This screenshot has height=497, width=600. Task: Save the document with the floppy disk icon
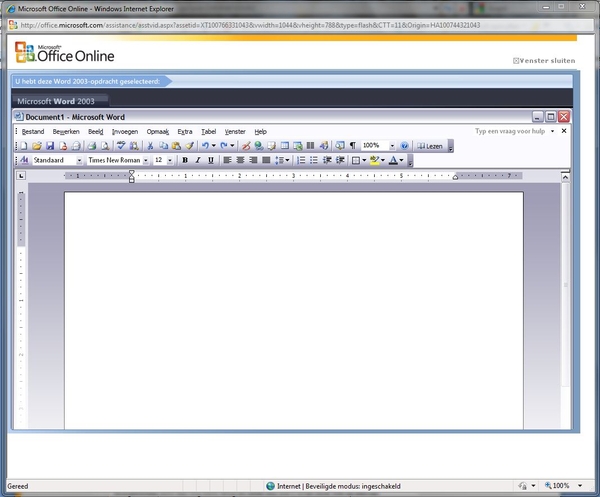click(x=50, y=146)
